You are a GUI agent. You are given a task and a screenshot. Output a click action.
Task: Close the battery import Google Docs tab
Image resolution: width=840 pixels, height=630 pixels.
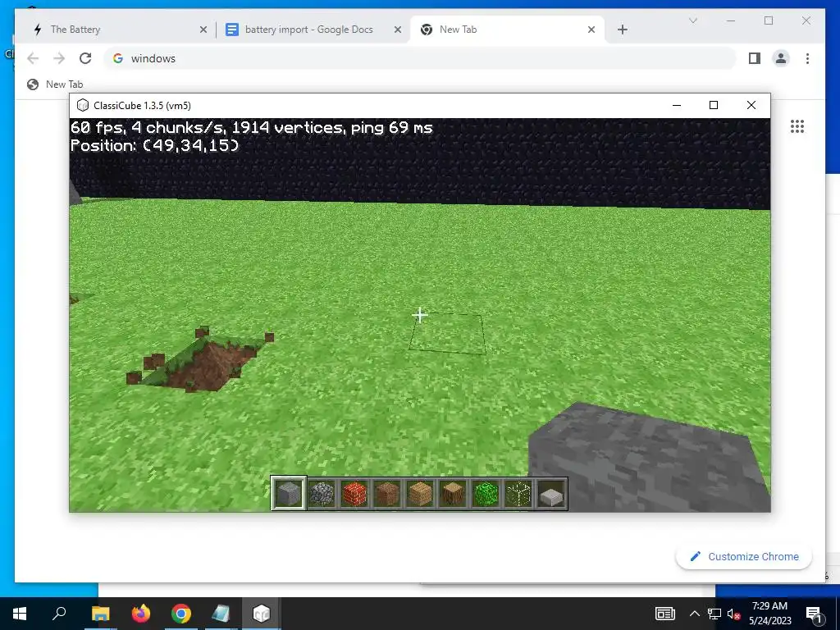[398, 30]
